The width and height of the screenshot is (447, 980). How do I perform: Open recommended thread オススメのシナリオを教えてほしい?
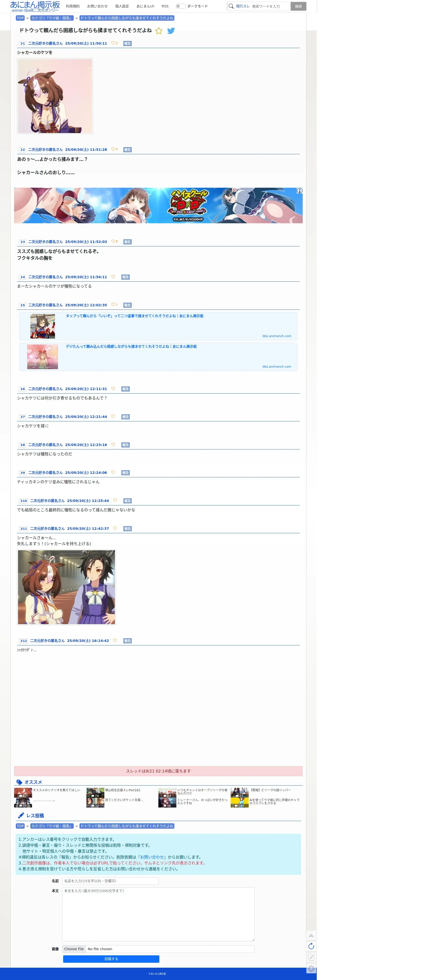coord(56,790)
